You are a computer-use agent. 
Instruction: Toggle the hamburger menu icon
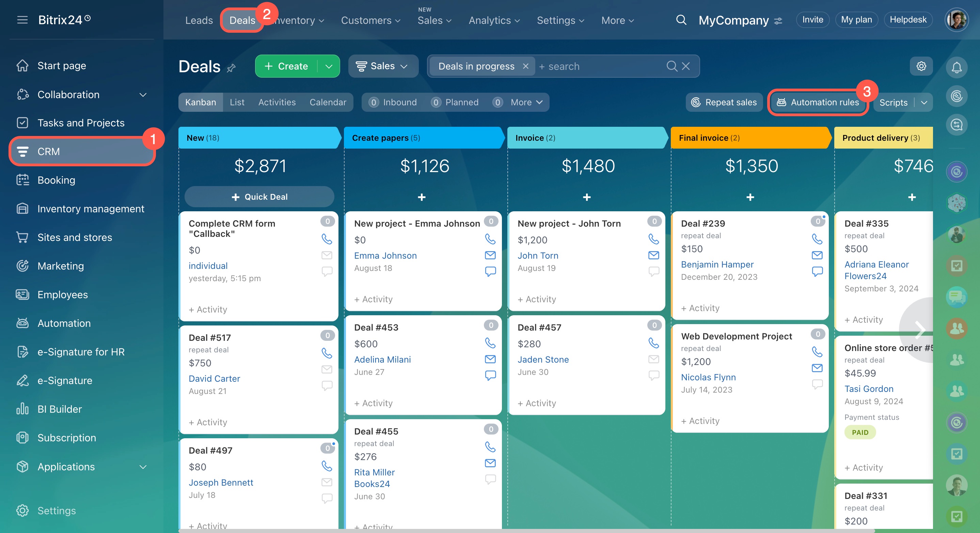coord(22,20)
